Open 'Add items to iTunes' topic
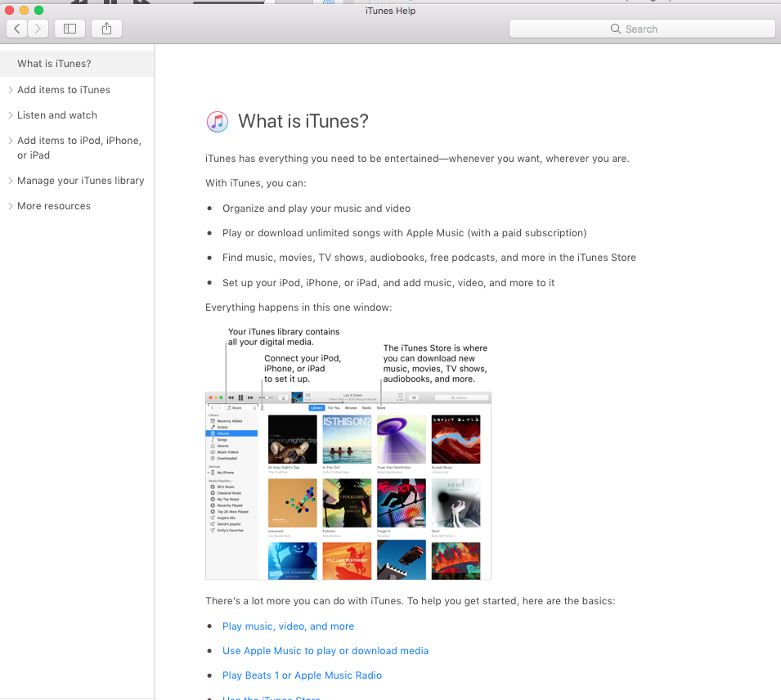 [x=64, y=90]
